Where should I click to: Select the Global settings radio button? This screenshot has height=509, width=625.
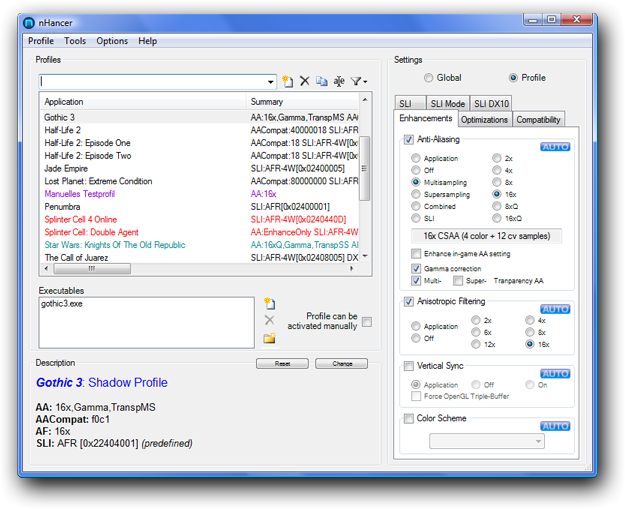[429, 78]
